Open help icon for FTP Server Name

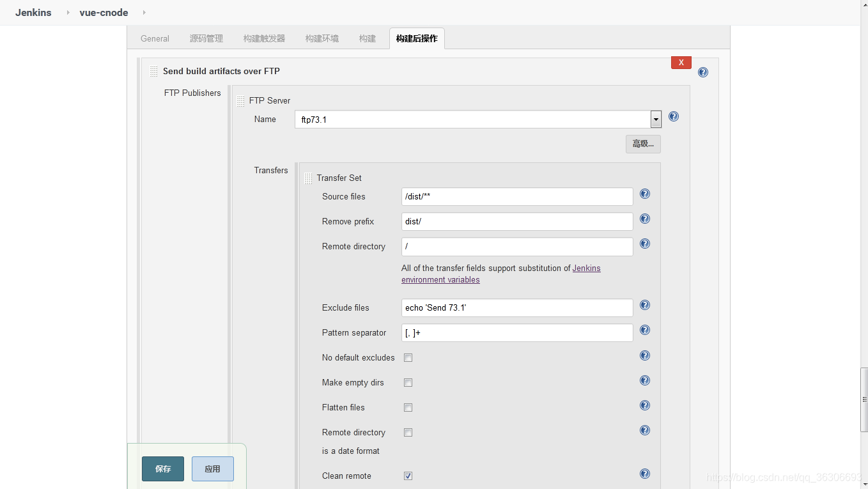click(674, 116)
